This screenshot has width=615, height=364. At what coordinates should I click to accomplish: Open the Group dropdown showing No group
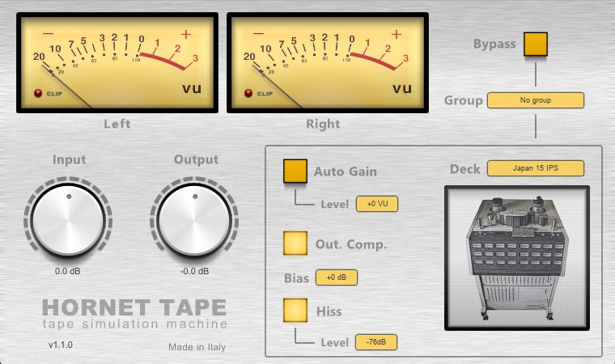point(536,100)
